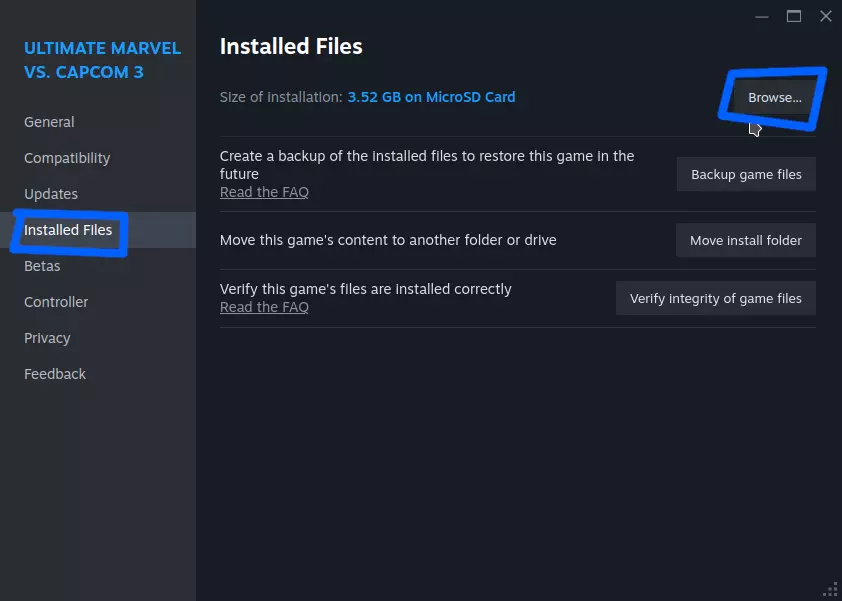Viewport: 842px width, 601px height.
Task: Maximize the properties window
Action: [x=794, y=17]
